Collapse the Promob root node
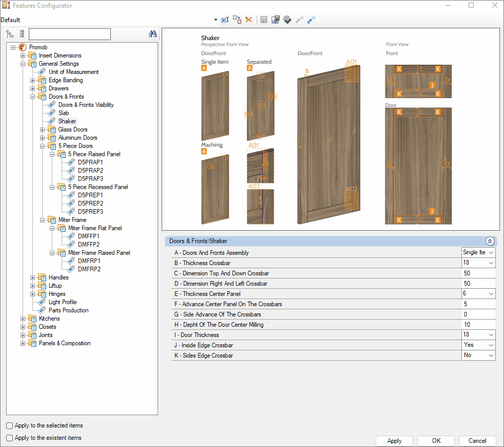The width and height of the screenshot is (504, 447). [x=13, y=47]
